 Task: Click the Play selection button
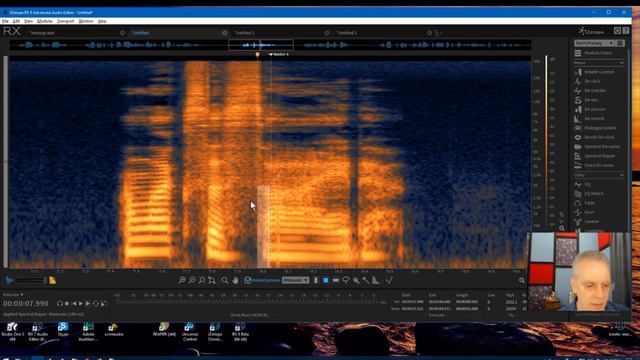click(88, 304)
